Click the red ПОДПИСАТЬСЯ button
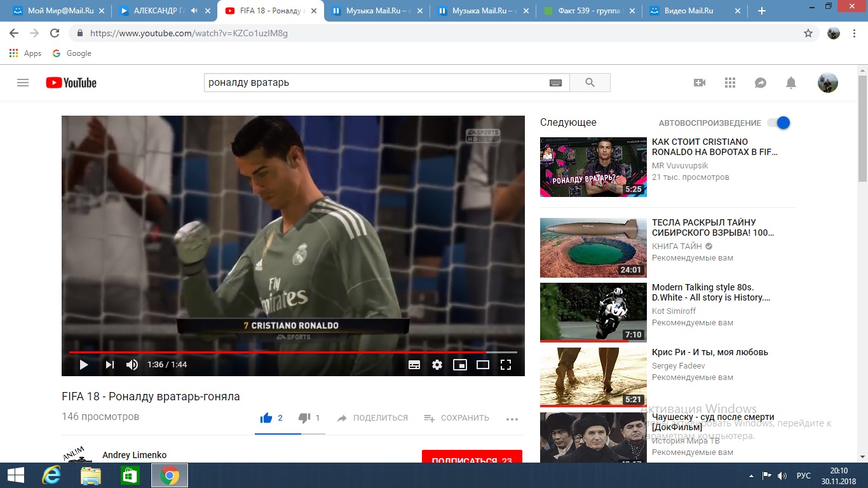Image resolution: width=868 pixels, height=488 pixels. [472, 456]
